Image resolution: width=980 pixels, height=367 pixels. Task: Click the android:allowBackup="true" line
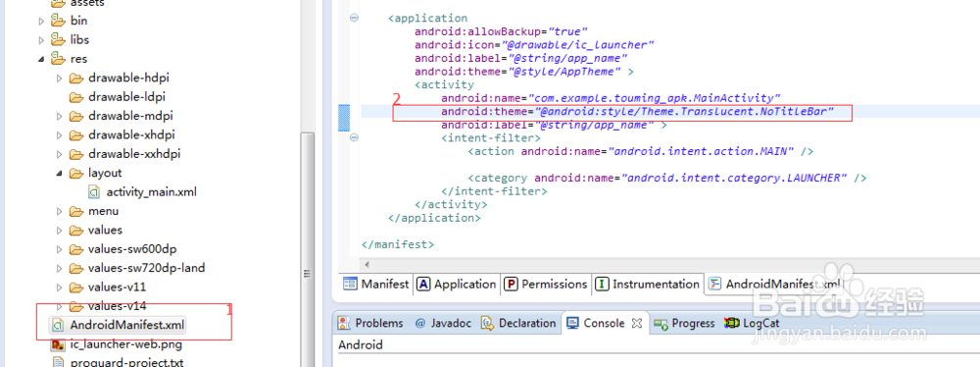click(501, 31)
